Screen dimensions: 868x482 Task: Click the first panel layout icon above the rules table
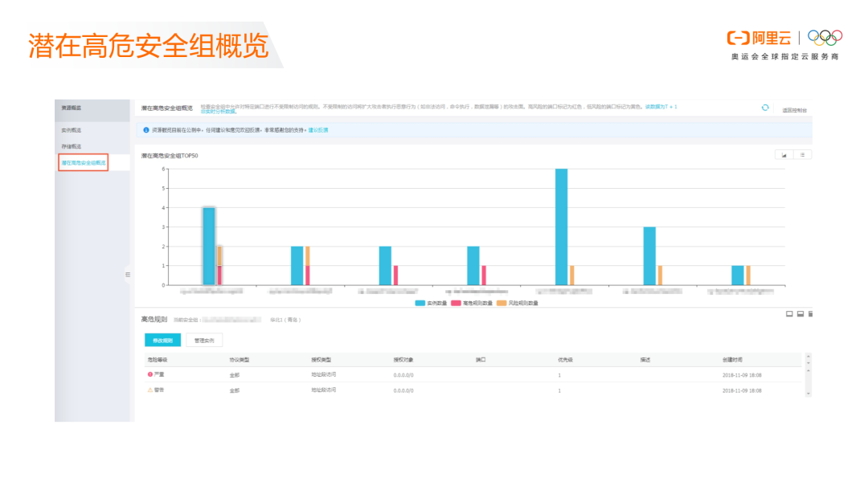(789, 314)
